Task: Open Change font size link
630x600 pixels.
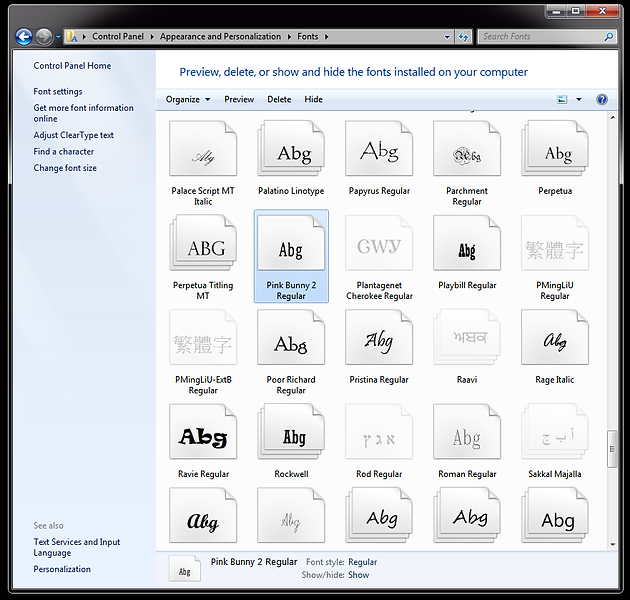Action: (65, 168)
